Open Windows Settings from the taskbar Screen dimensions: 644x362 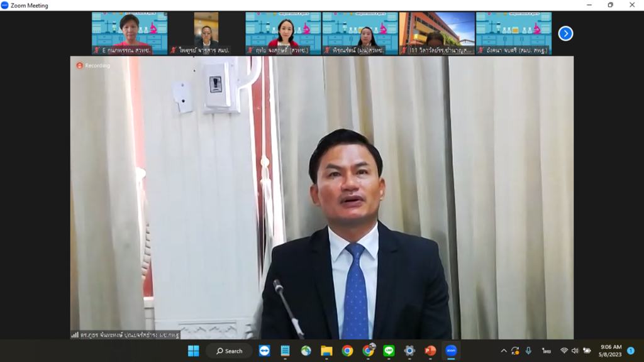[x=408, y=351]
